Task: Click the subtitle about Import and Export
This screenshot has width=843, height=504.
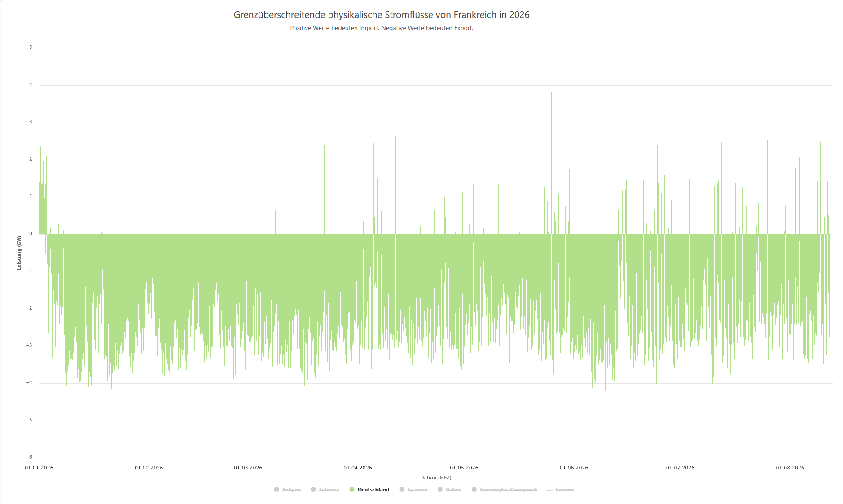Action: (382, 28)
